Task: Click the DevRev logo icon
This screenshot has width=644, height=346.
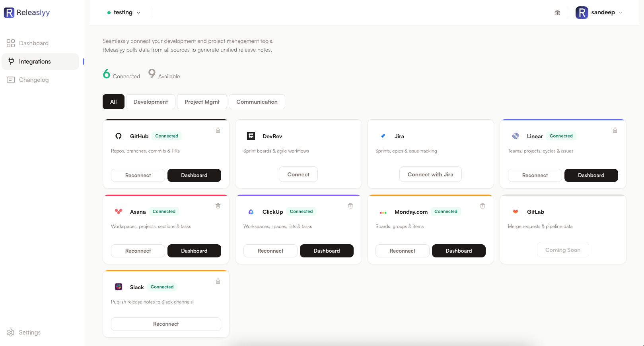Action: click(x=251, y=136)
